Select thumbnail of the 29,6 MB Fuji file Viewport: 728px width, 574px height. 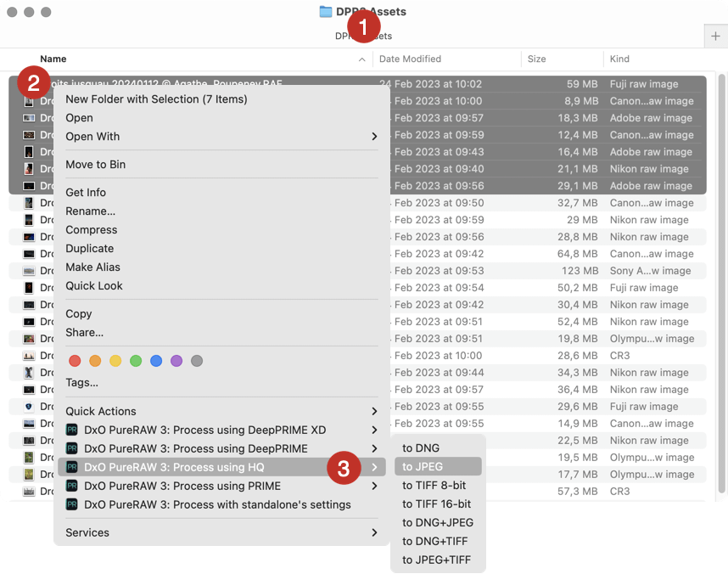(29, 406)
